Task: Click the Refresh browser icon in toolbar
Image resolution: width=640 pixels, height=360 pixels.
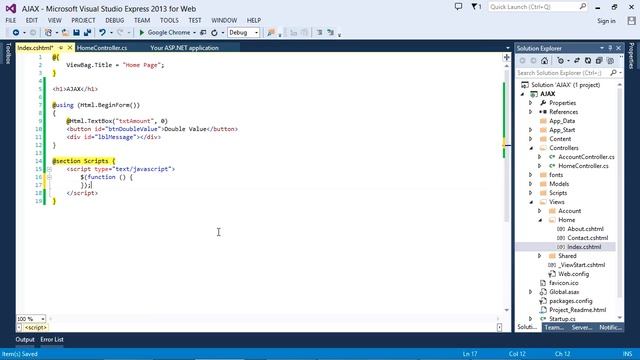Action: (x=214, y=33)
